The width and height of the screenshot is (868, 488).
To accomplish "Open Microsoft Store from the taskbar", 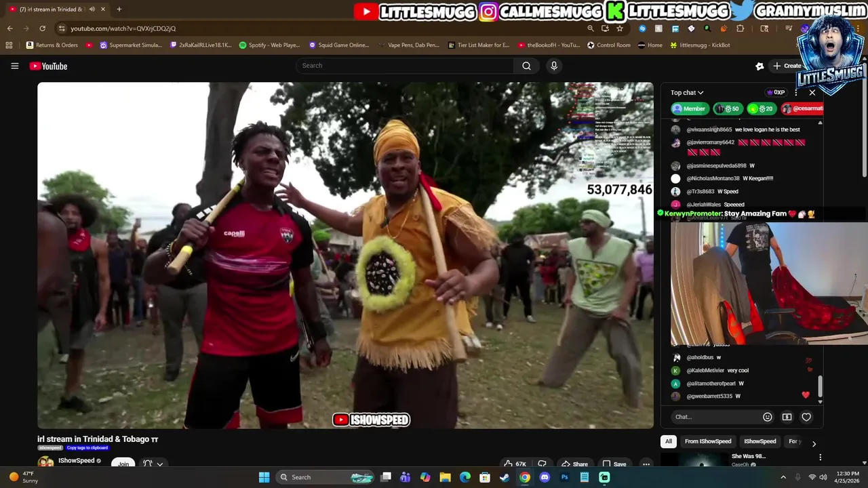I will pyautogui.click(x=485, y=477).
